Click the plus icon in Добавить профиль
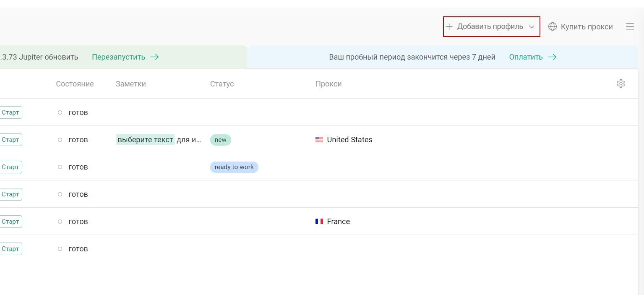This screenshot has height=295, width=644. [449, 26]
